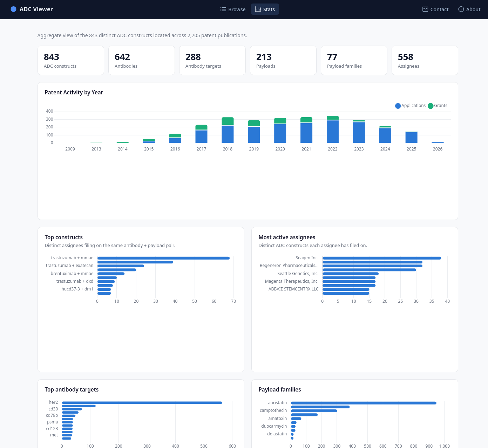Click the blue Applications bar for 2016
This screenshot has width=488, height=448.
175,140
